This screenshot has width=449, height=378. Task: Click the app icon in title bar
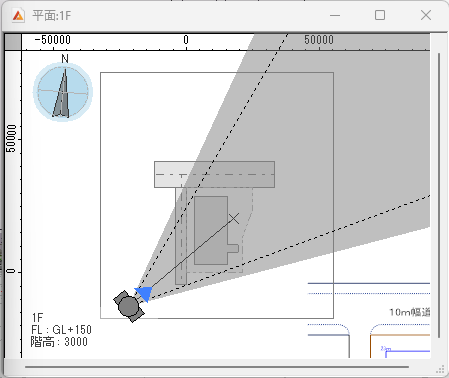pos(18,15)
